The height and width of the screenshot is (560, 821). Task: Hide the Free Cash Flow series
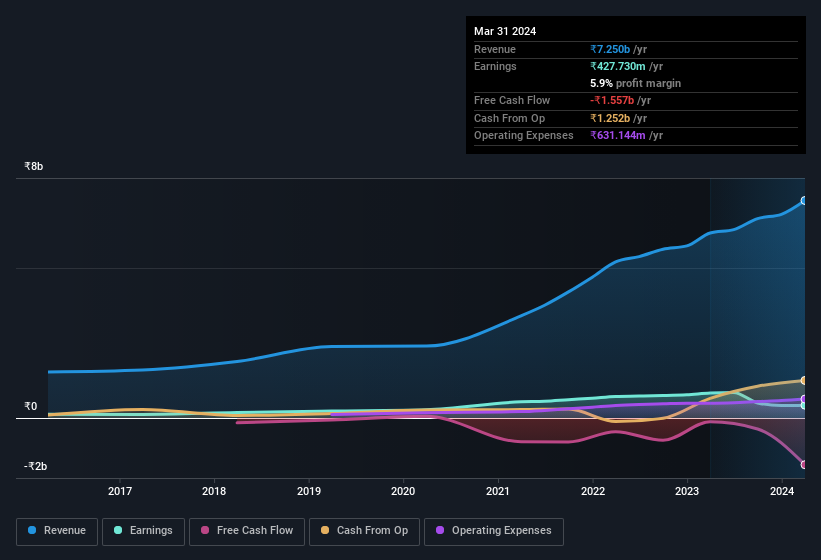tap(246, 531)
